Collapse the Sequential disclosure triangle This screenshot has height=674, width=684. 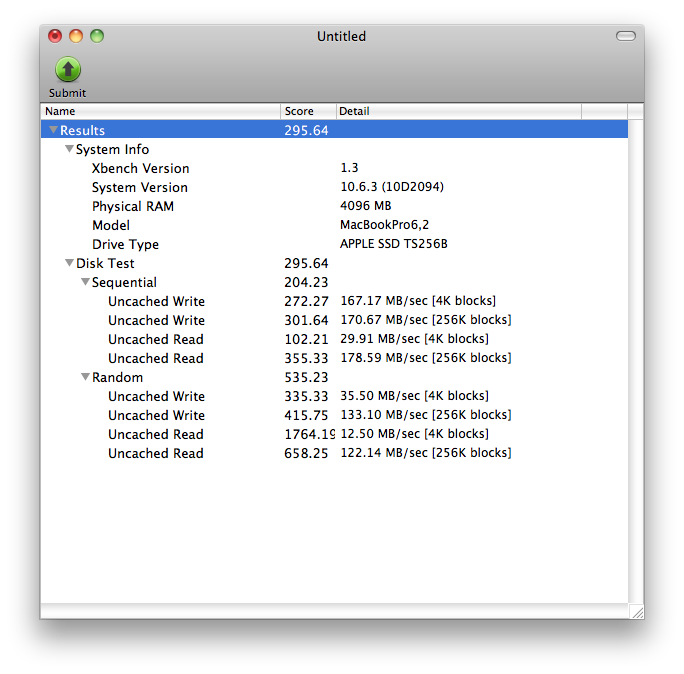click(x=85, y=282)
